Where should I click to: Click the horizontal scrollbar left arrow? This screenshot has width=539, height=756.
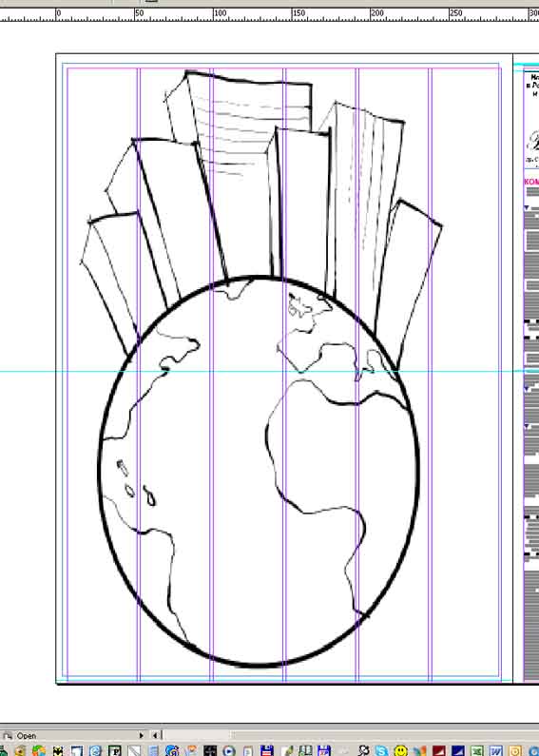click(155, 735)
